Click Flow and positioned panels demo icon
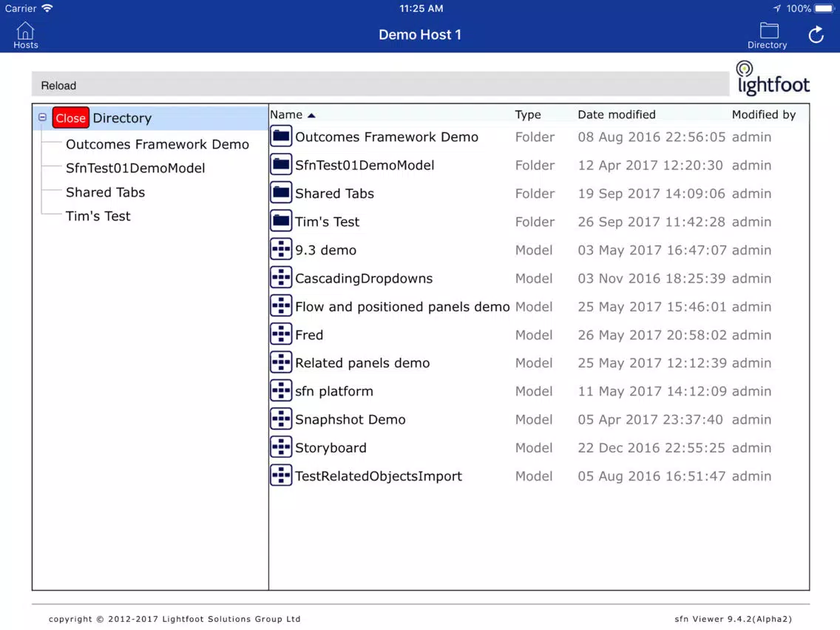This screenshot has height=630, width=840. pos(281,306)
